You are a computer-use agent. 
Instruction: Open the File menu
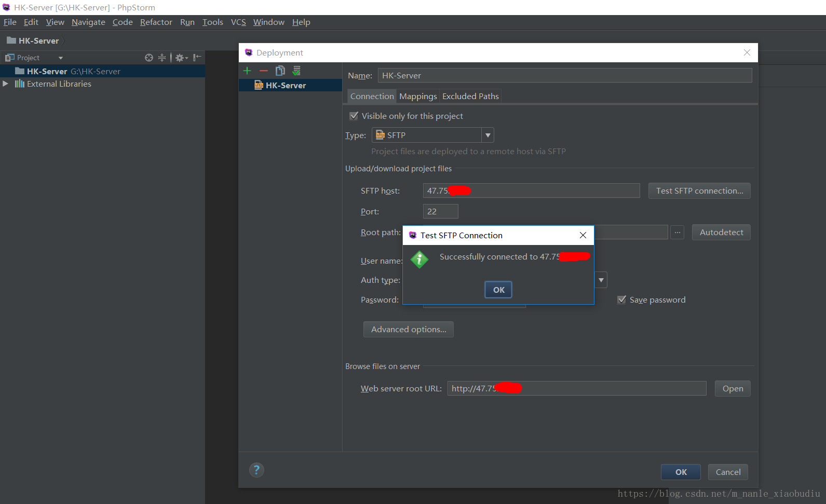pos(10,22)
